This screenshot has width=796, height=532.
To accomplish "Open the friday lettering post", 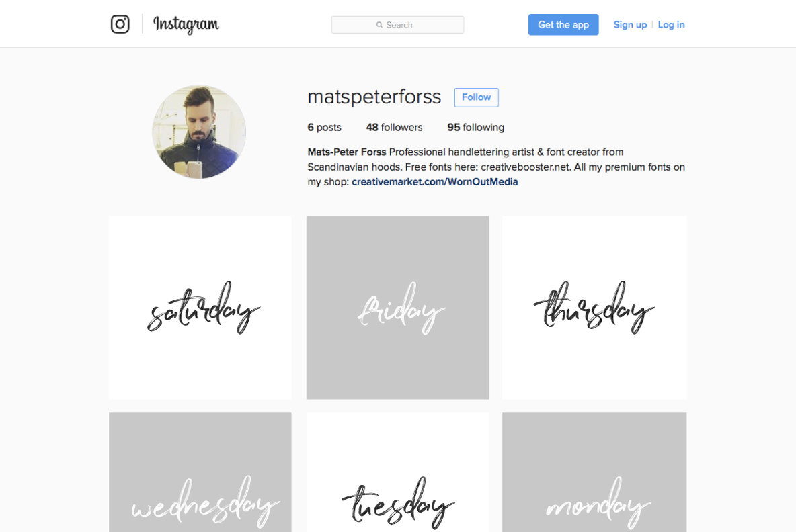I will [x=397, y=308].
